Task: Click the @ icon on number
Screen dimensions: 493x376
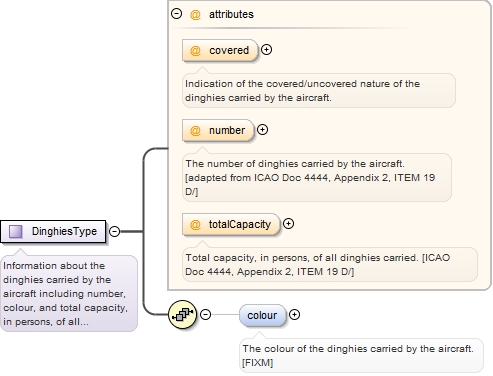Action: tap(195, 130)
